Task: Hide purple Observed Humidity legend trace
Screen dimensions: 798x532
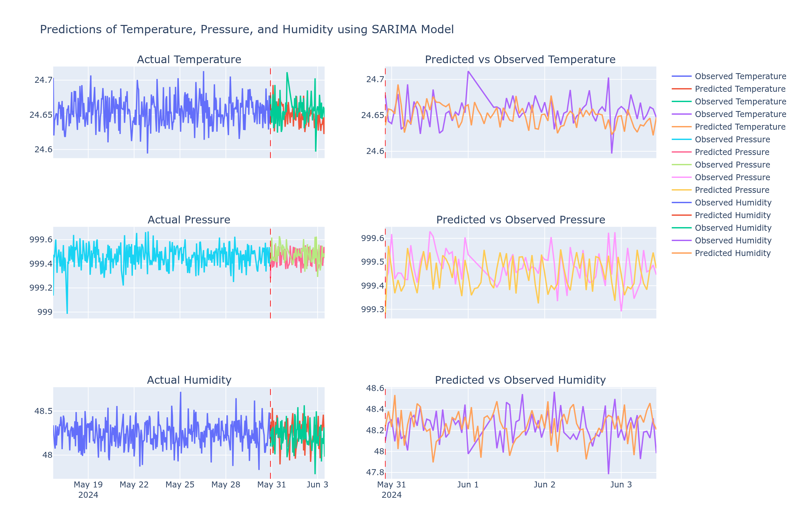Action: [x=733, y=240]
